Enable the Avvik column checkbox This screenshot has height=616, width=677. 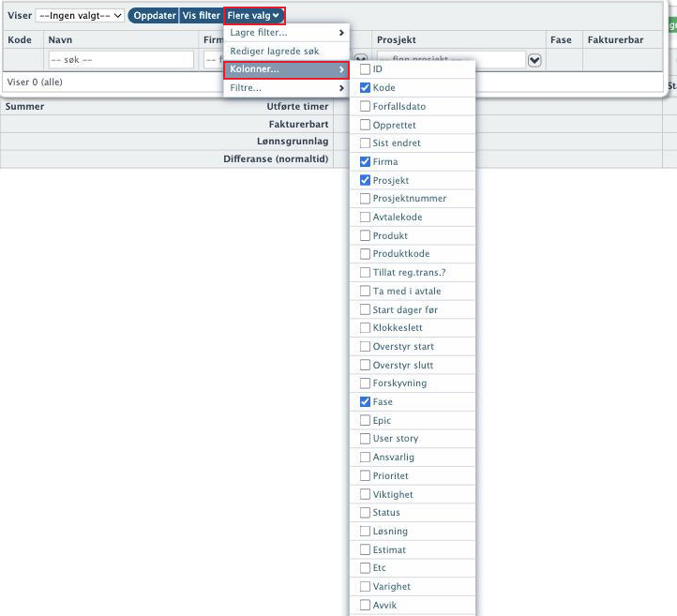click(366, 605)
